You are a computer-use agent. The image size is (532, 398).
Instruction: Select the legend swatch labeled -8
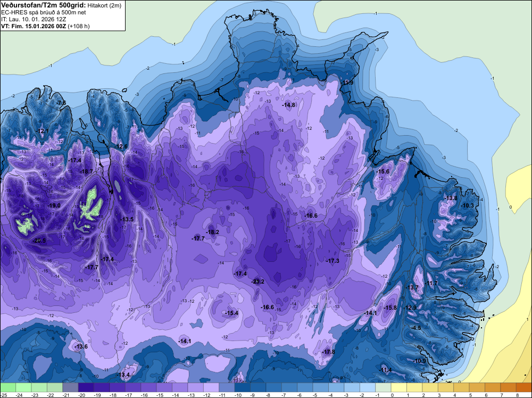(273, 387)
